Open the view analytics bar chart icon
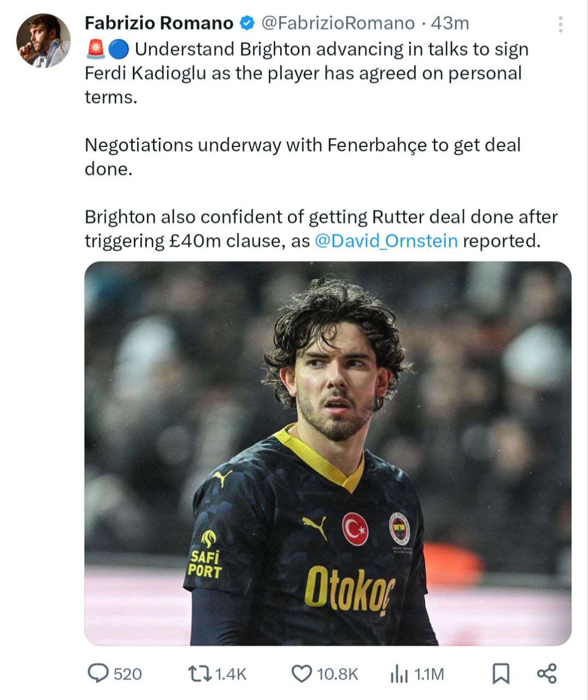 click(x=399, y=674)
